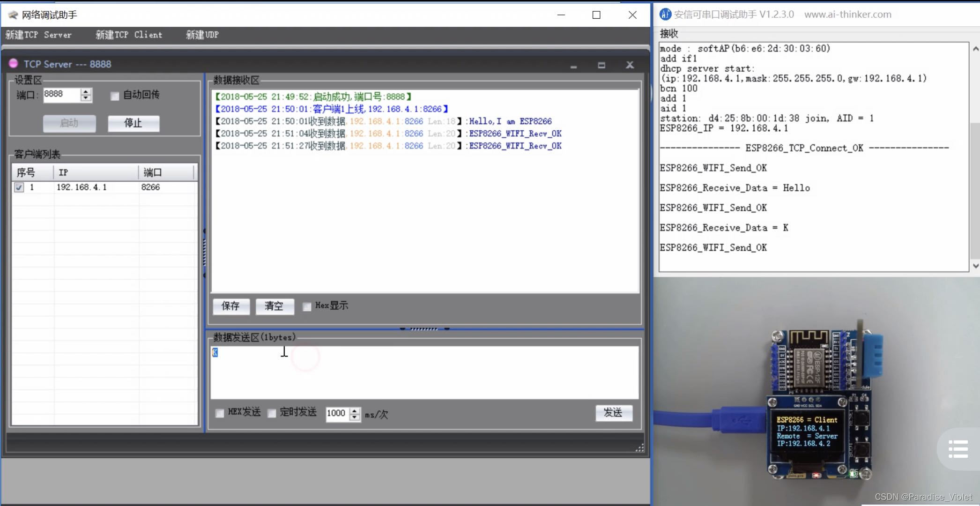Click the Ai-Thinker logo icon
Image resolution: width=980 pixels, height=506 pixels.
coord(665,14)
